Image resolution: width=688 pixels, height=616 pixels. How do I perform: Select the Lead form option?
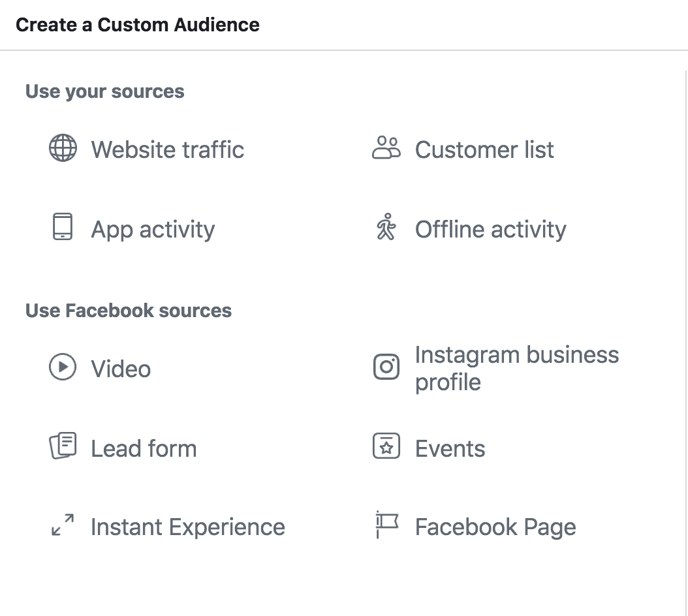(144, 448)
